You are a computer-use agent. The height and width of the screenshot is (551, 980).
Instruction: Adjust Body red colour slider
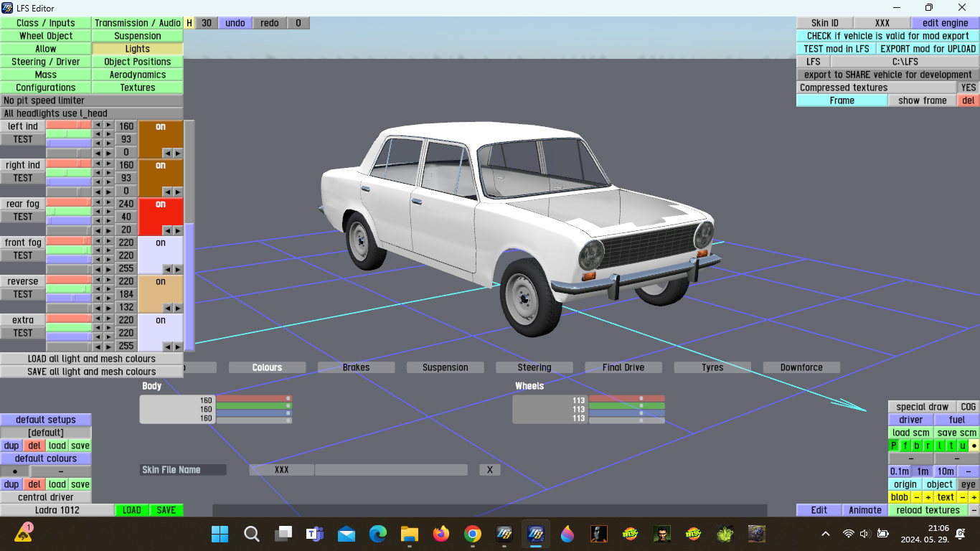coord(254,398)
